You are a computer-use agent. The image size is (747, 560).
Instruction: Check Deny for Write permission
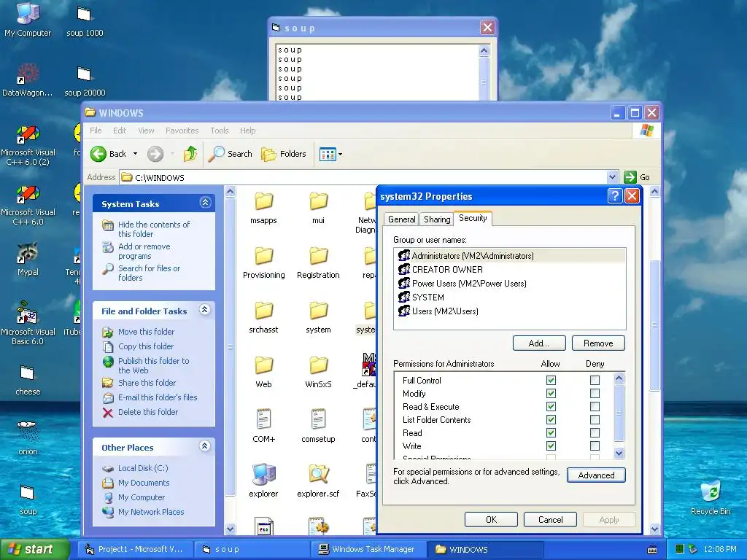pos(595,446)
